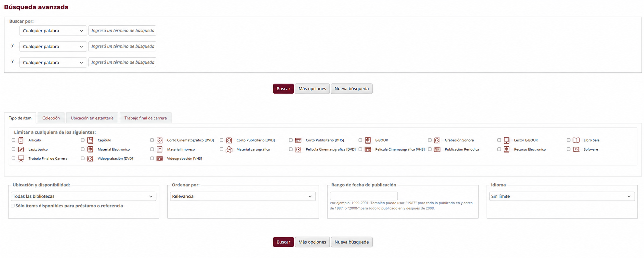The height and width of the screenshot is (258, 644).
Task: Click the Publicación Periódica icon
Action: pyautogui.click(x=437, y=149)
